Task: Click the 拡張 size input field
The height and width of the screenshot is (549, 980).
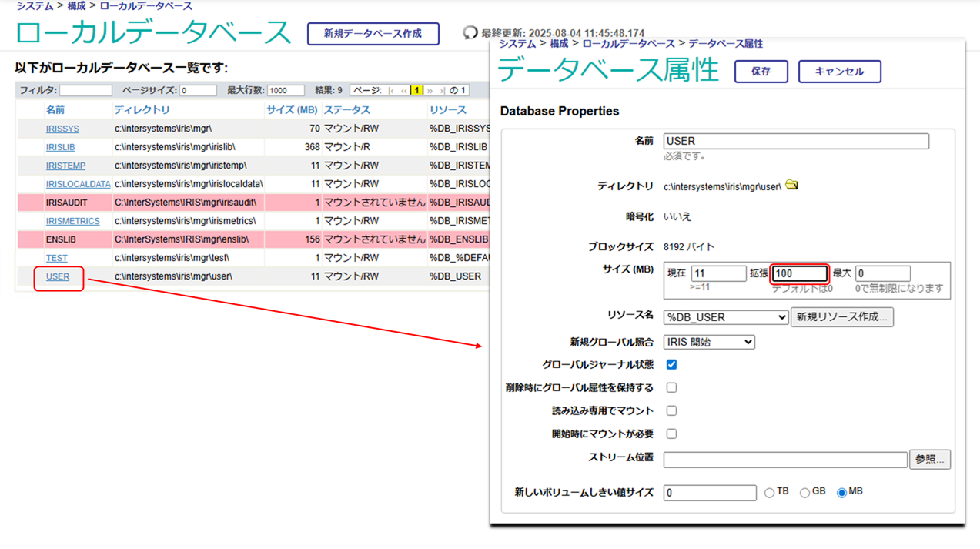Action: [x=799, y=273]
